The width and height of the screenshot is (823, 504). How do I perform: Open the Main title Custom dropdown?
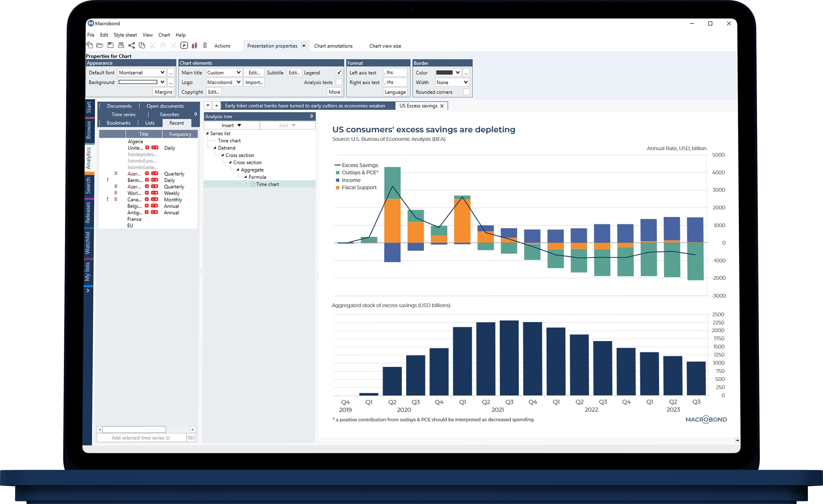coord(239,72)
